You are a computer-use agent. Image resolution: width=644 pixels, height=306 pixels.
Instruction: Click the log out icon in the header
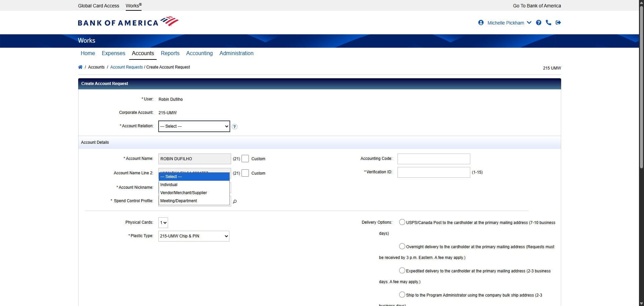558,23
